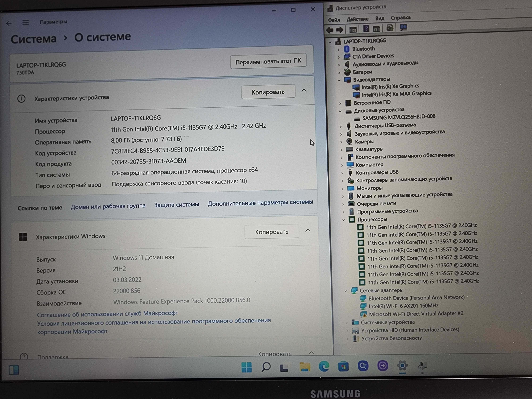Select root LAPTOP-T1KLRQ6G node in Device Manager
Image resolution: width=532 pixels, height=399 pixels.
[x=365, y=41]
